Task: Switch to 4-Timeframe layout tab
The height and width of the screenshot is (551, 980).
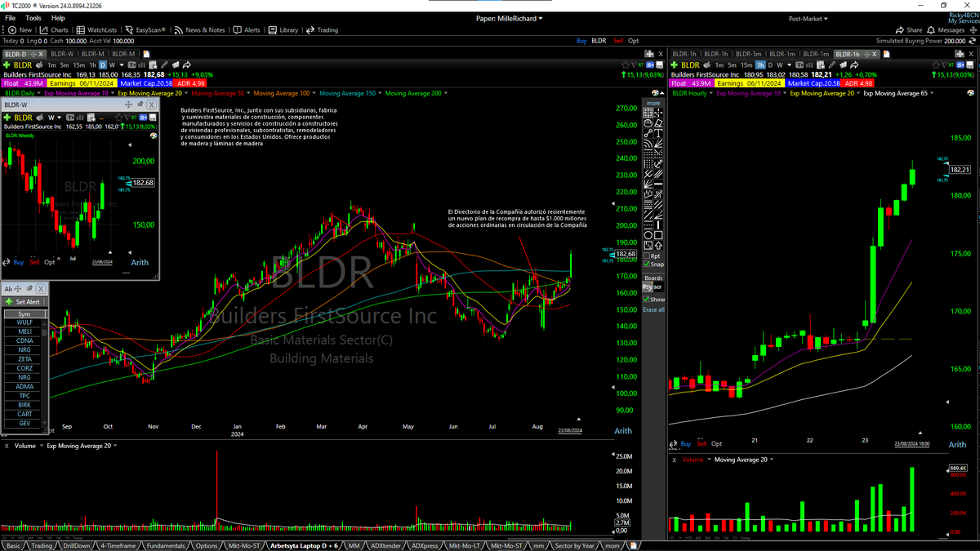Action: 118,545
